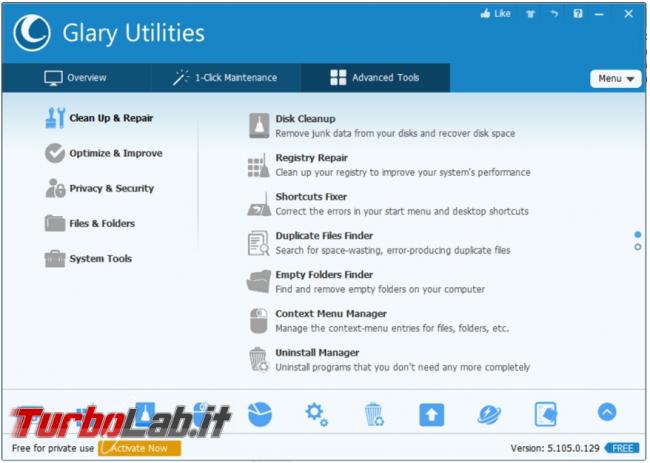Click the undo arrow icon in title bar
This screenshot has height=463, width=650.
(x=554, y=14)
